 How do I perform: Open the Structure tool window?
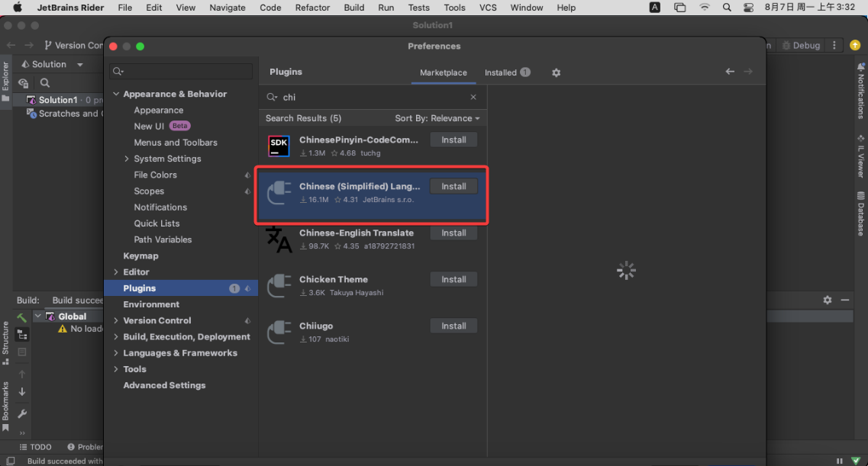5,342
